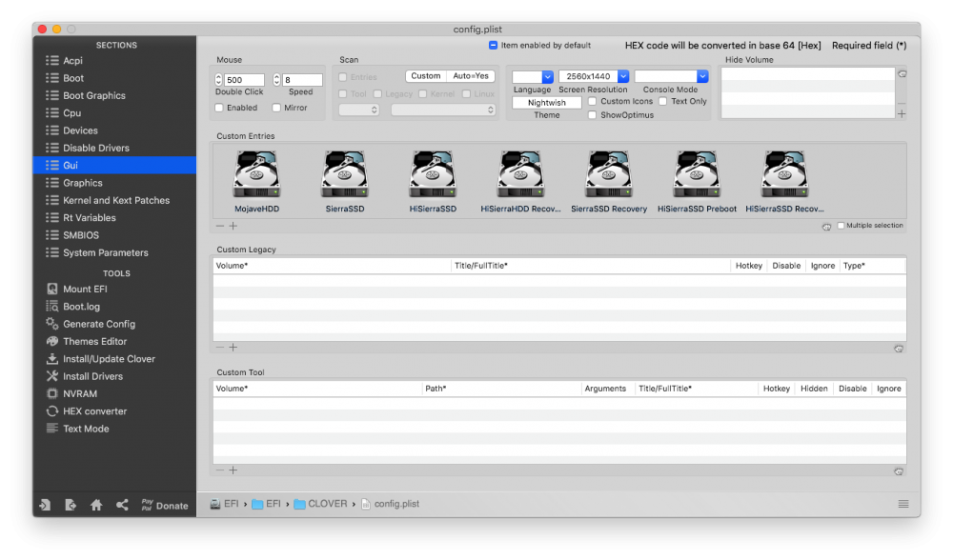Viewport: 953px width, 560px height.
Task: Toggle the Custom Icons checkbox
Action: coord(593,102)
